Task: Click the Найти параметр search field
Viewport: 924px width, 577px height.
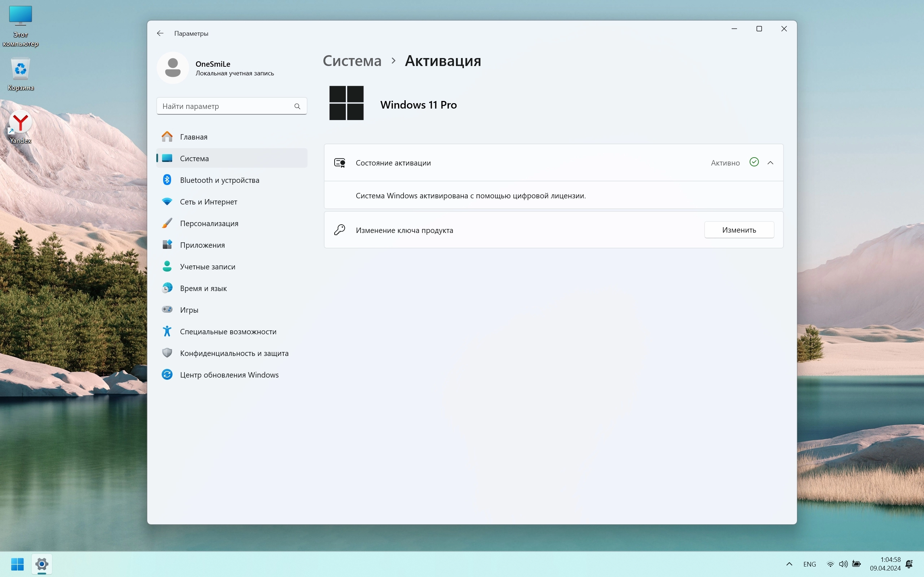Action: click(x=225, y=106)
